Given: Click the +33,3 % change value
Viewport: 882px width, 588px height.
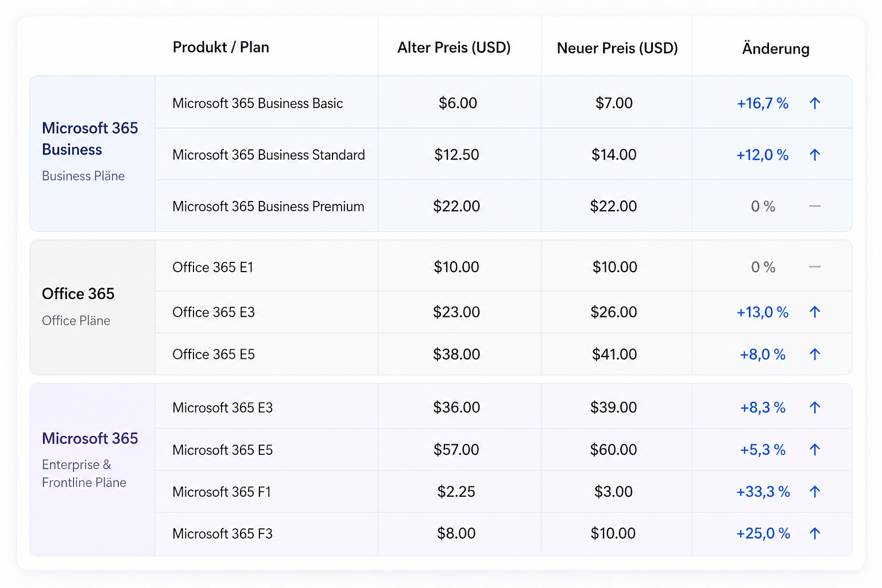Looking at the screenshot, I should [763, 492].
